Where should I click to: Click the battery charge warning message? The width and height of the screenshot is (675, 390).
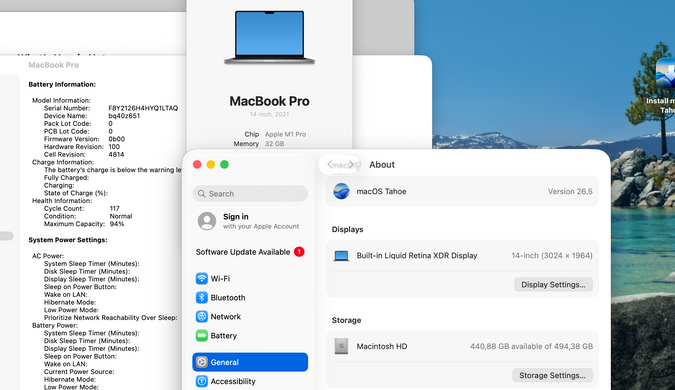[112, 170]
